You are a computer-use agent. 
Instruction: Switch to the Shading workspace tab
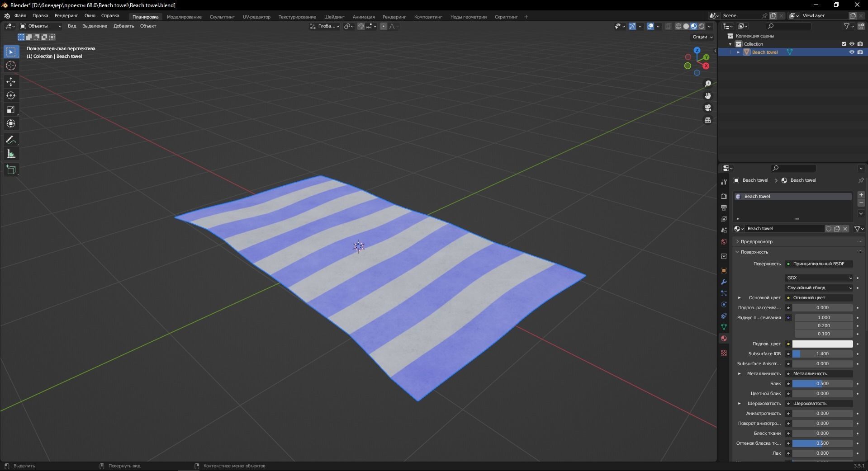point(334,17)
